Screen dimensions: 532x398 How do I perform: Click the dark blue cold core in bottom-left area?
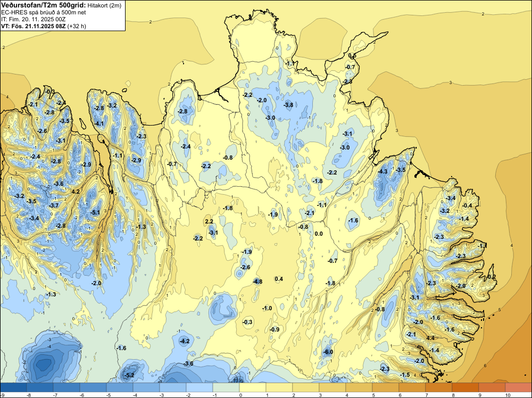[44, 365]
